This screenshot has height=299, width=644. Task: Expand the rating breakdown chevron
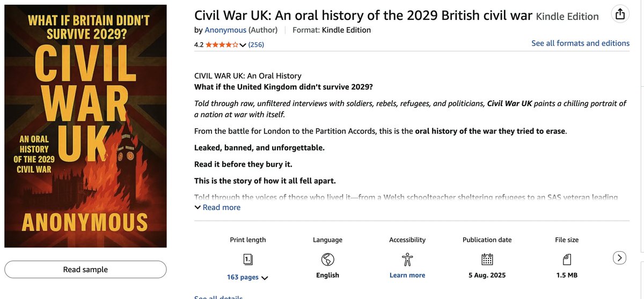[x=243, y=45]
